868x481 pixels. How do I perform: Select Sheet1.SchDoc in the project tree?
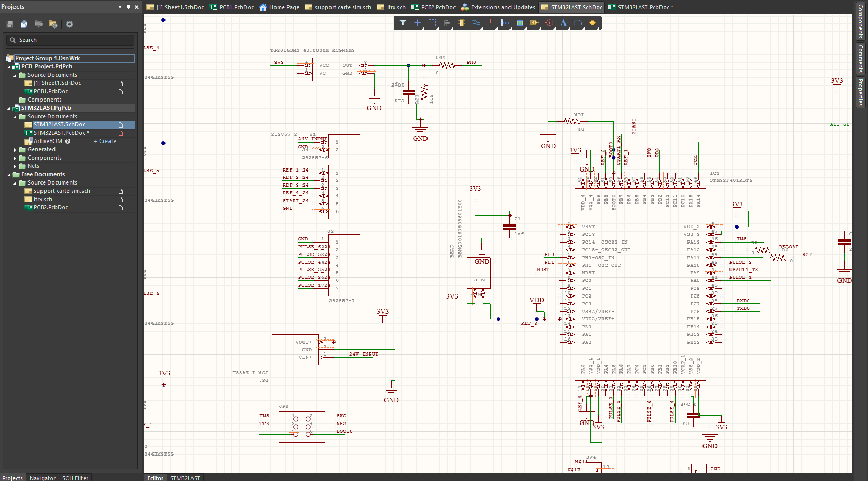[x=59, y=83]
